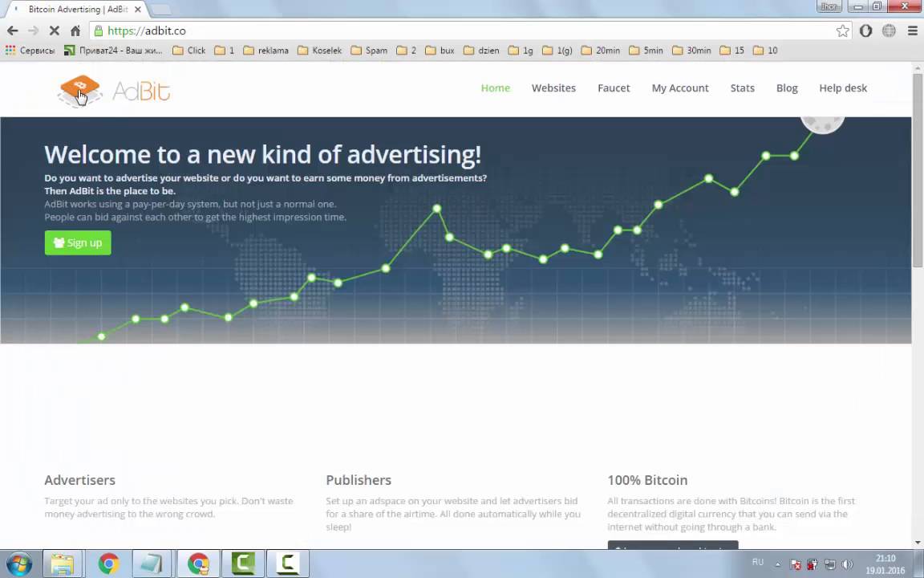This screenshot has height=578, width=924.
Task: Click the volume speaker tray icon
Action: pyautogui.click(x=847, y=564)
